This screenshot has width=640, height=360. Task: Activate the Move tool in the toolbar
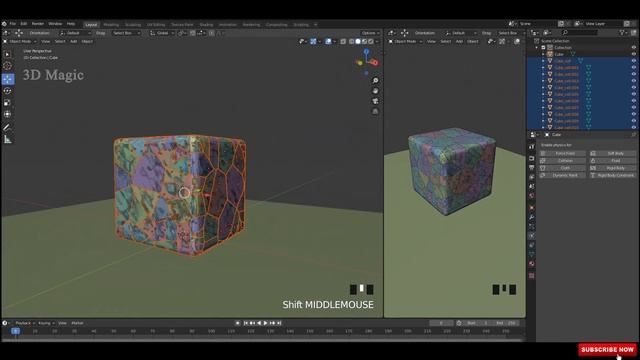(8, 79)
